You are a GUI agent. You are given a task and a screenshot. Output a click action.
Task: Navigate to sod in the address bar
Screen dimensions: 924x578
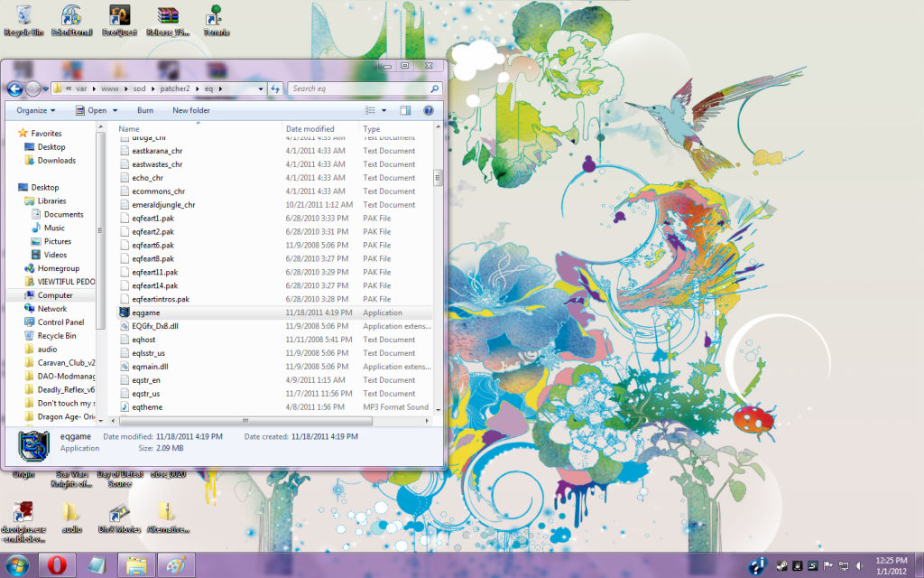click(139, 89)
